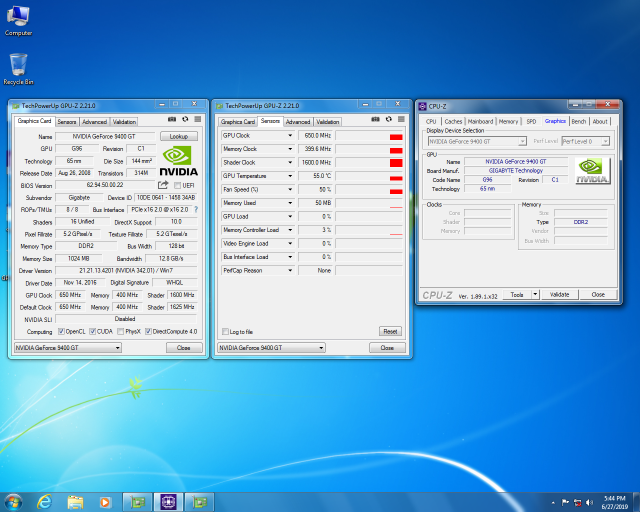The image size is (640, 512).
Task: Open Windows Media Player from the taskbar
Action: pyautogui.click(x=105, y=502)
